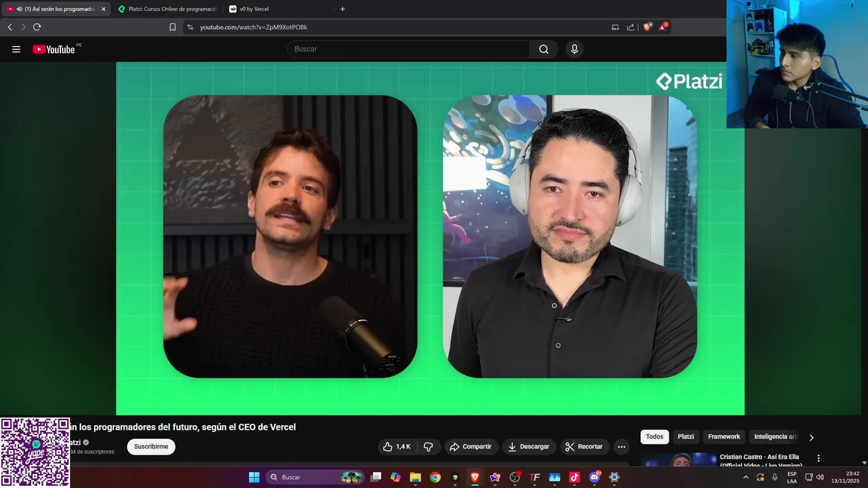Switch to the v0 by Vercel tab
The height and width of the screenshot is (488, 868).
click(x=278, y=9)
